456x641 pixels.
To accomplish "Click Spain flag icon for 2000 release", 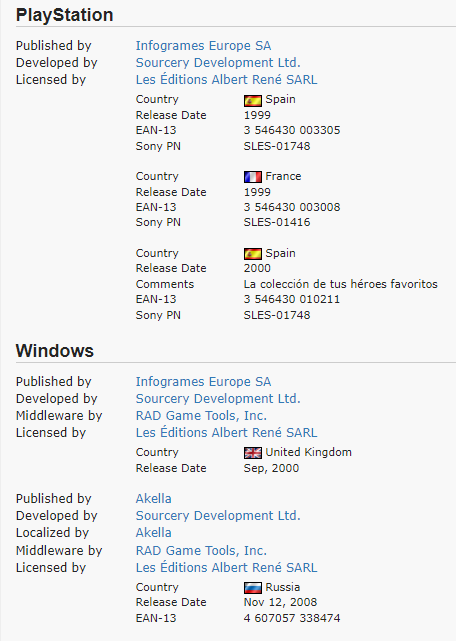I will pos(253,254).
